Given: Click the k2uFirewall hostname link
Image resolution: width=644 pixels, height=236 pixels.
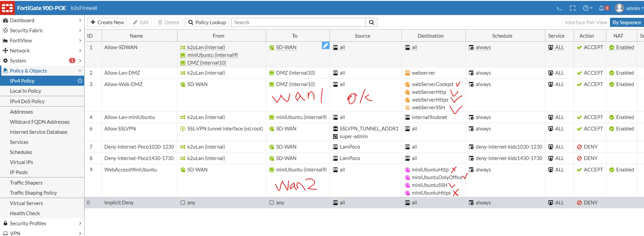Looking at the screenshot, I should pos(84,8).
